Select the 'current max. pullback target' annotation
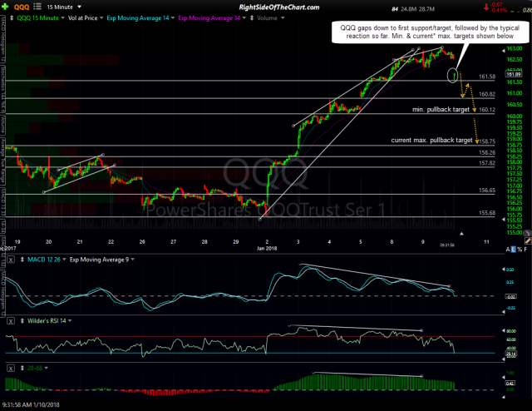The height and width of the screenshot is (411, 532). pyautogui.click(x=431, y=140)
